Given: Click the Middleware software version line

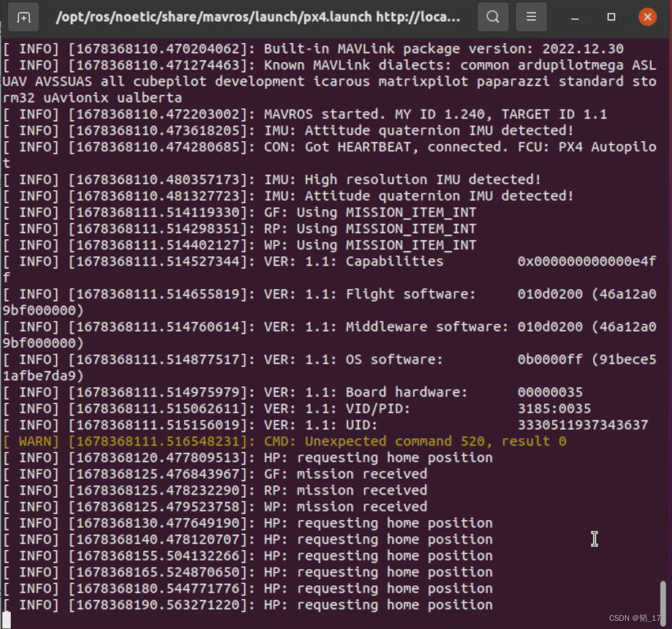Looking at the screenshot, I should [329, 335].
